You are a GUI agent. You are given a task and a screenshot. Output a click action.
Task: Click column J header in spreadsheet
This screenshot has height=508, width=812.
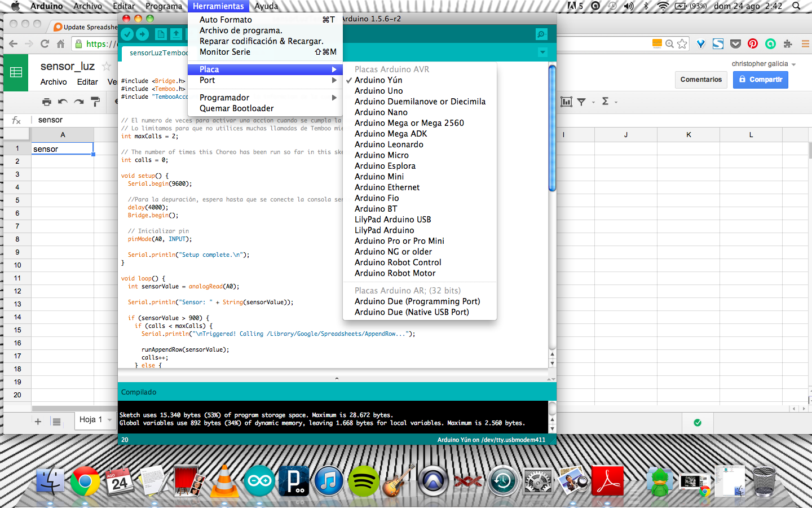click(x=626, y=135)
